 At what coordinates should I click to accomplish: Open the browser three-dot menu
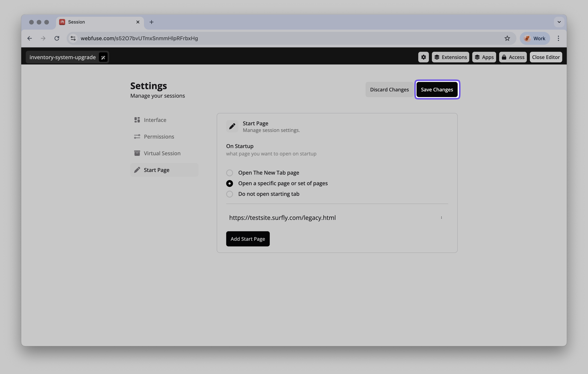[x=558, y=38]
